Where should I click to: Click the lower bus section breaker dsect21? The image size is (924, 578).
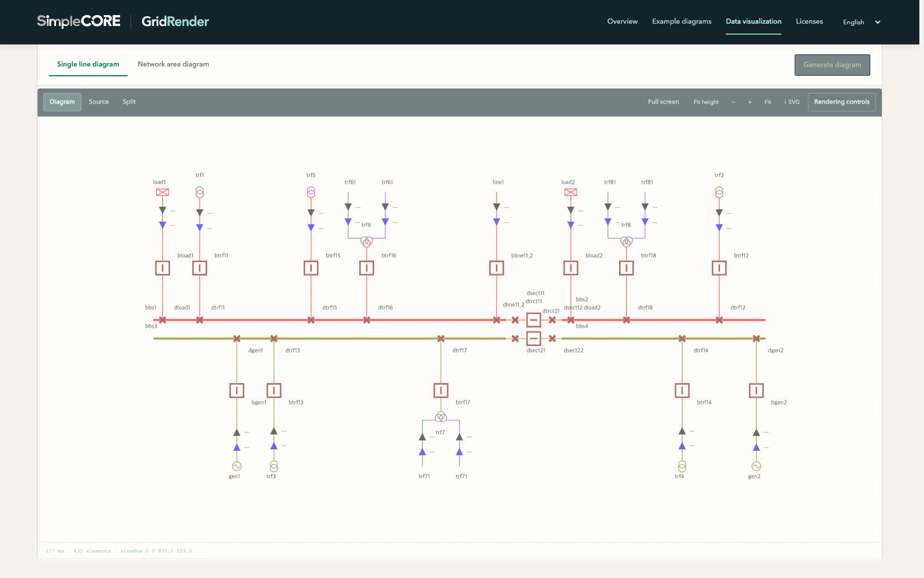[534, 339]
